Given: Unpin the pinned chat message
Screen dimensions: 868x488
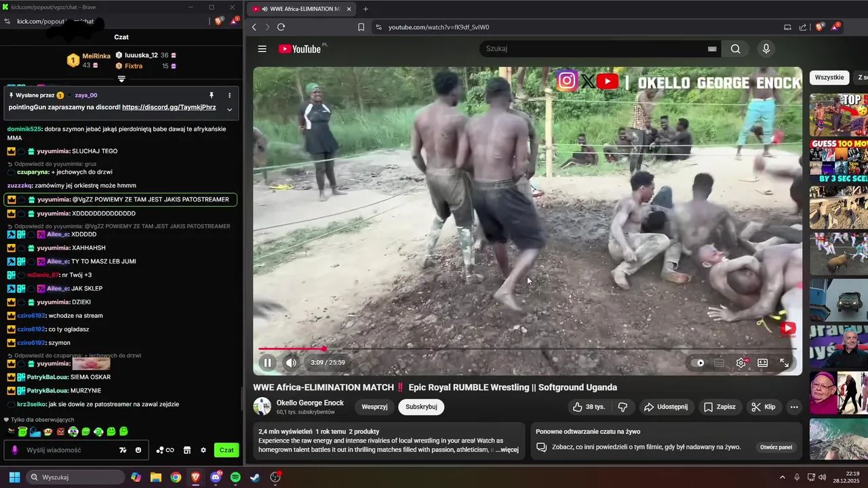Looking at the screenshot, I should [211, 96].
